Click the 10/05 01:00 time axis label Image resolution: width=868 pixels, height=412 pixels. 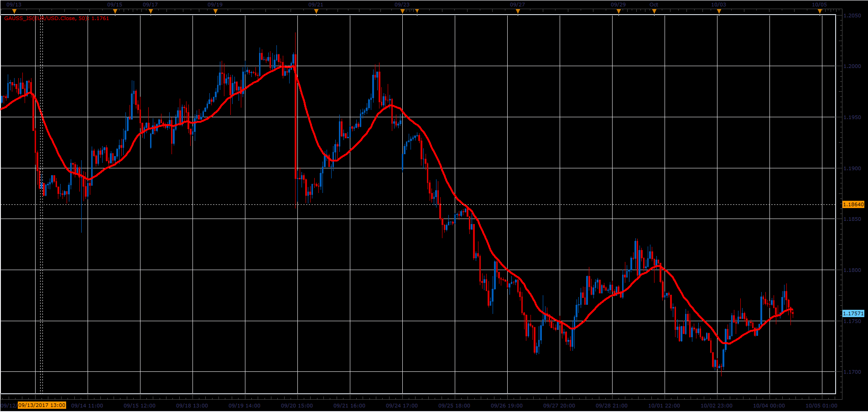coord(821,406)
